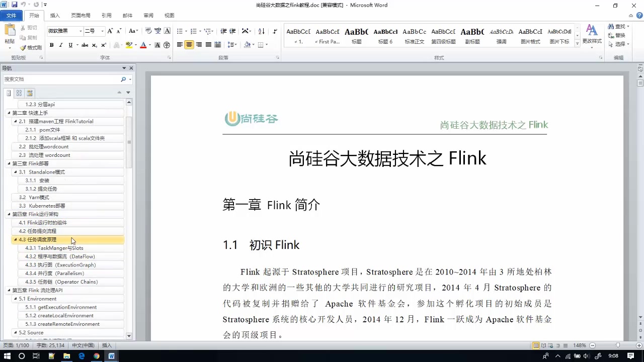Open the font name dropdown 微软雅黑

point(80,31)
